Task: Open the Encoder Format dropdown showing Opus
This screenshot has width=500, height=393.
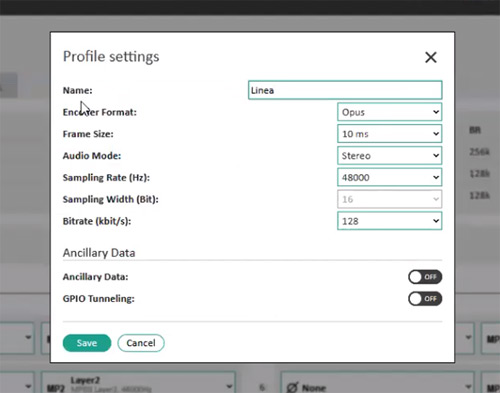Action: 389,112
